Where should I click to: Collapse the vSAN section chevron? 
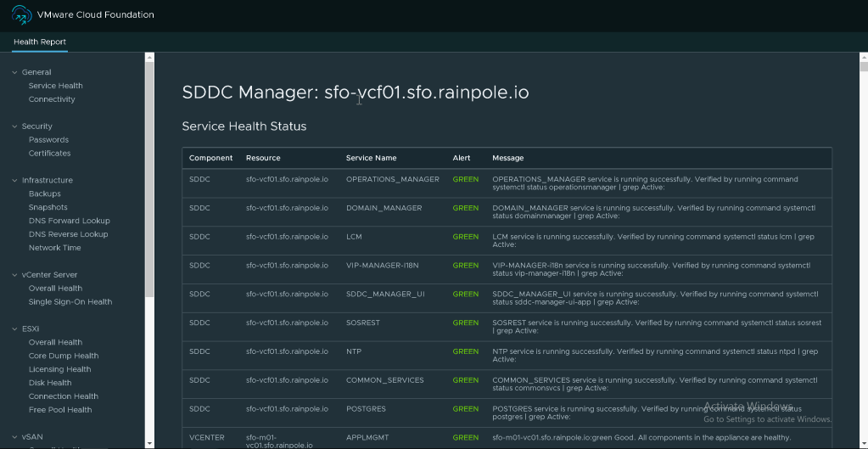14,437
